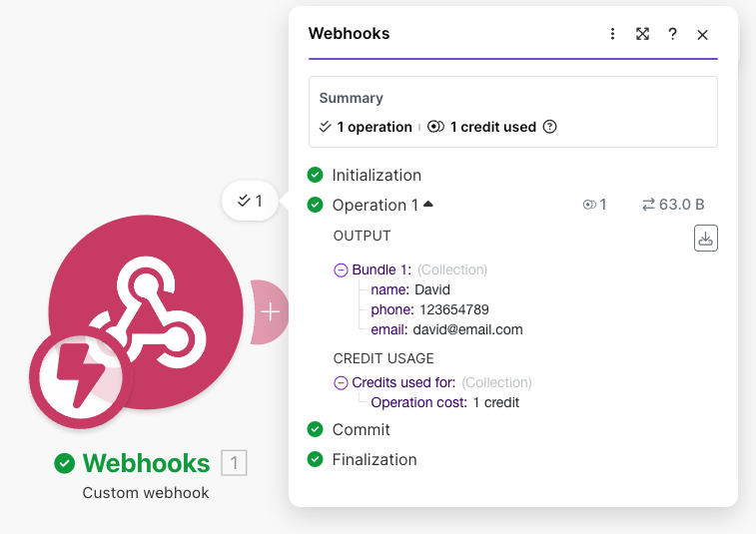Click the module number box labeled 1
This screenshot has height=534, width=756.
click(234, 463)
